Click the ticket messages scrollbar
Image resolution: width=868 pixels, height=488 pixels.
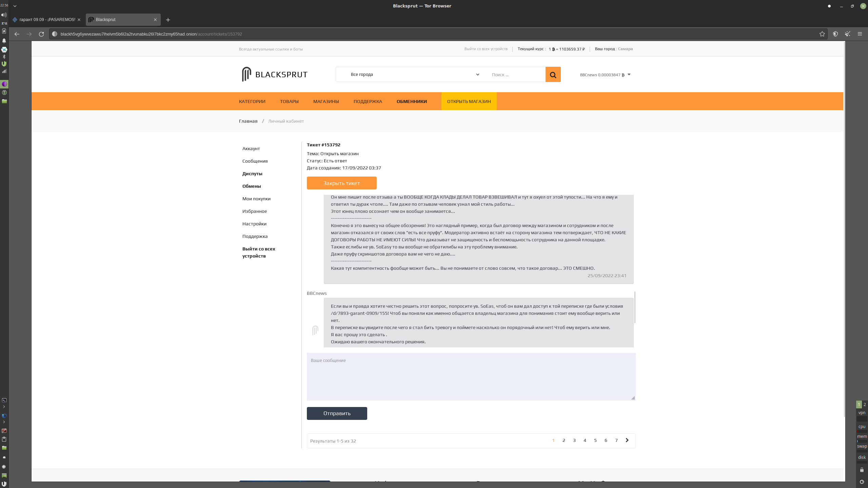[x=635, y=307]
